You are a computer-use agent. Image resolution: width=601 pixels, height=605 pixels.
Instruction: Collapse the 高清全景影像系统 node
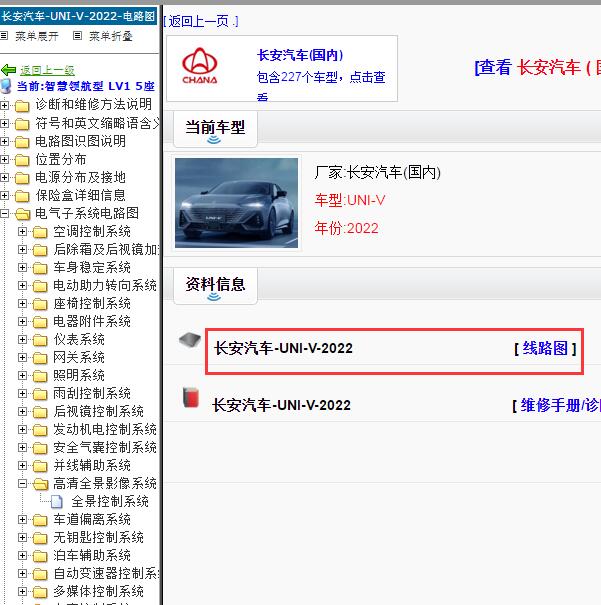[22, 483]
